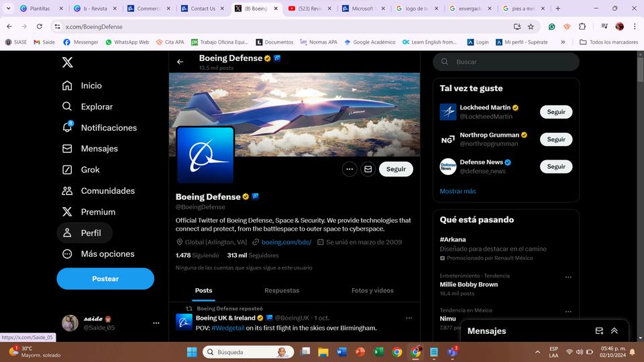The width and height of the screenshot is (644, 362).
Task: Expand the Mensajes drawer
Action: click(614, 330)
